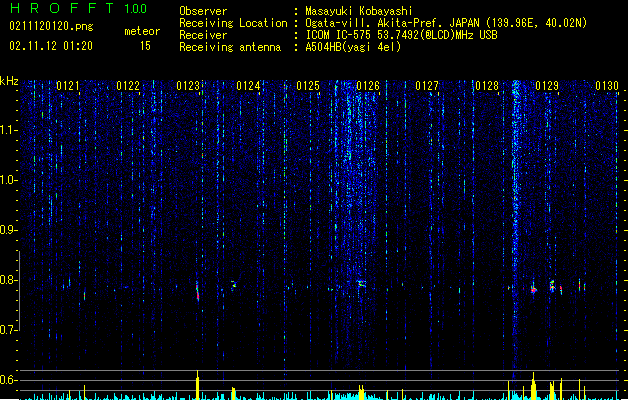Viewport: 629px width, 400px height.
Task: Click the HROFFT 1.0.0 title text
Action: (x=79, y=8)
